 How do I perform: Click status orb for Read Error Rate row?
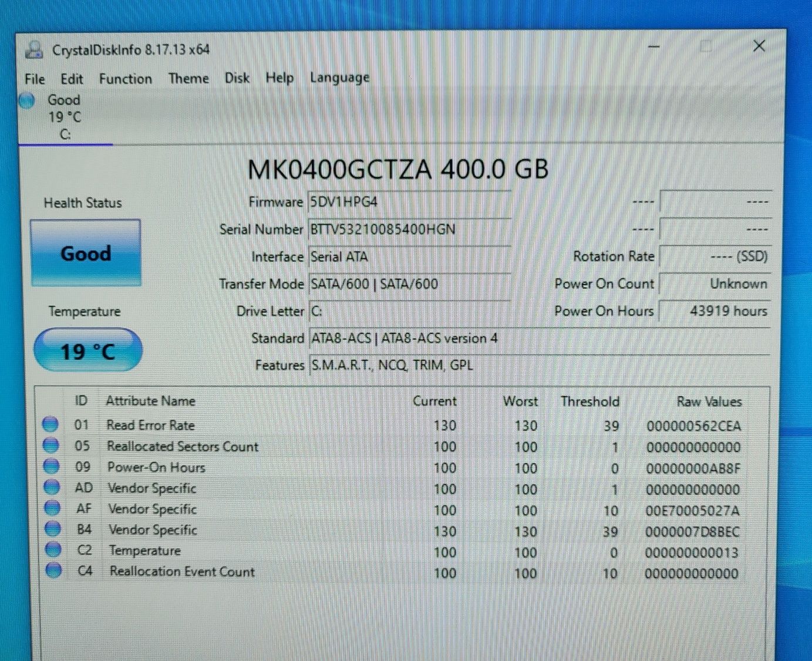[x=50, y=424]
